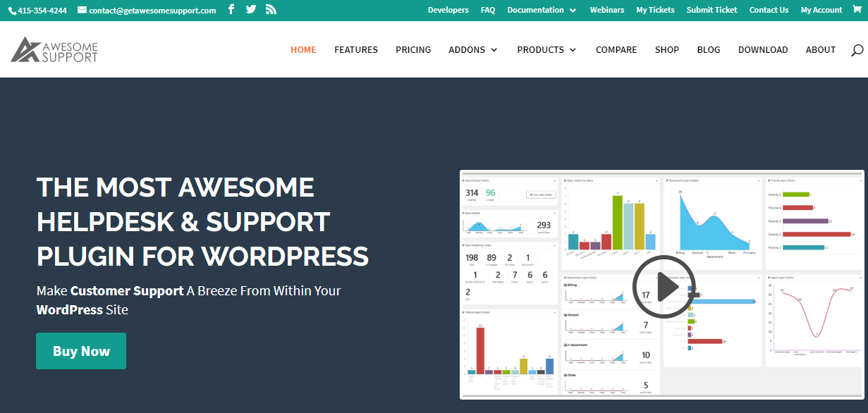Go to My Account

821,10
